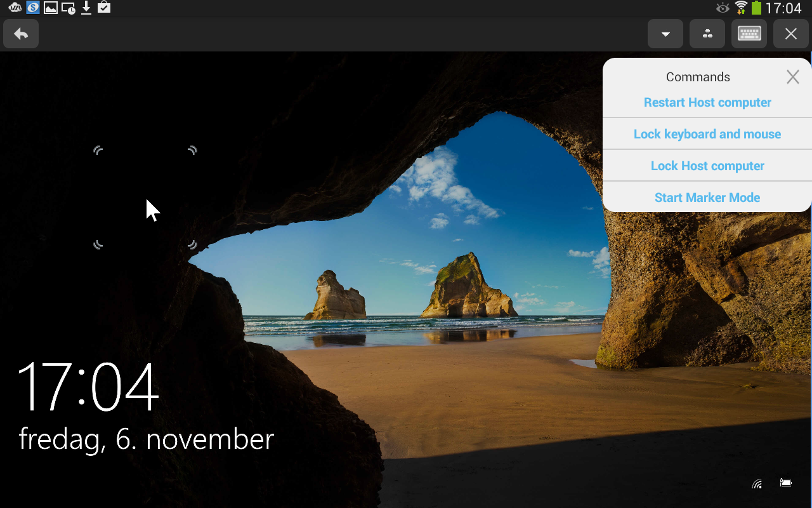
Task: Click the Commands panel title
Action: [x=698, y=77]
